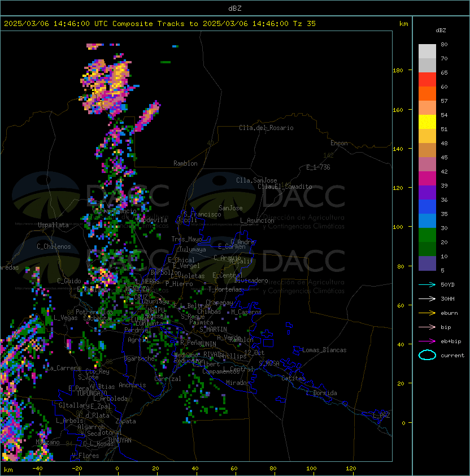Click the 'Catitas' place label
The height and width of the screenshot is (476, 470).
[293, 378]
